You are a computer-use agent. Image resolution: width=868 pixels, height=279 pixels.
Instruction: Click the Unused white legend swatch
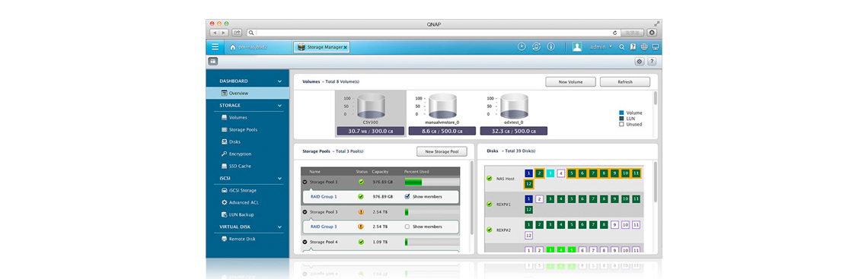click(x=621, y=125)
